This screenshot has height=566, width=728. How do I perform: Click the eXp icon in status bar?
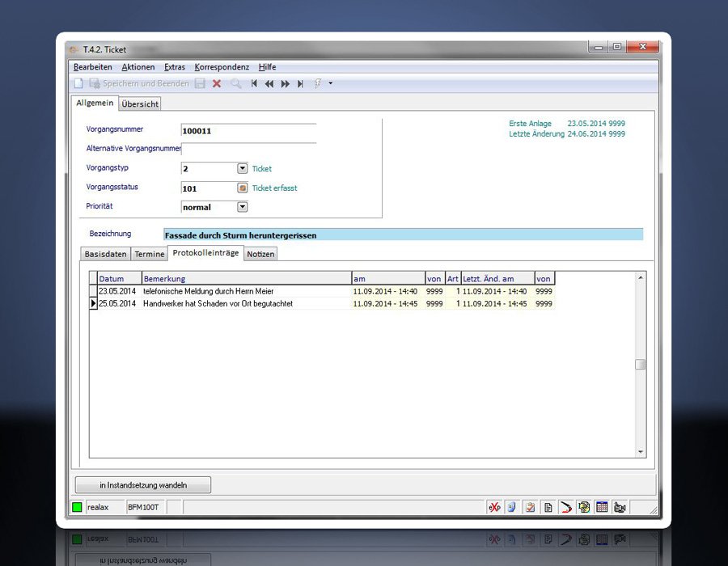tap(494, 507)
